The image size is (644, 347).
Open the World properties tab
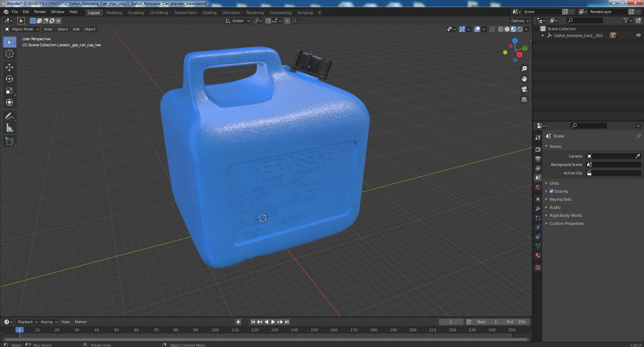(x=538, y=187)
